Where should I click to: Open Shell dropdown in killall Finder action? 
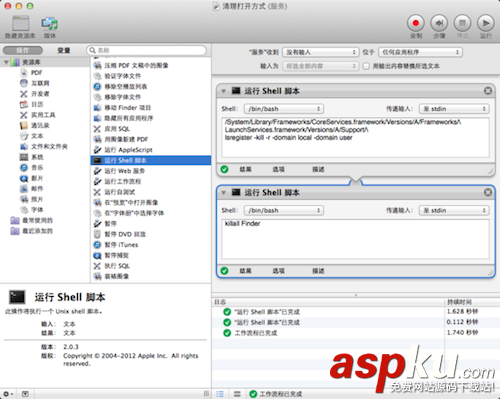(x=284, y=210)
